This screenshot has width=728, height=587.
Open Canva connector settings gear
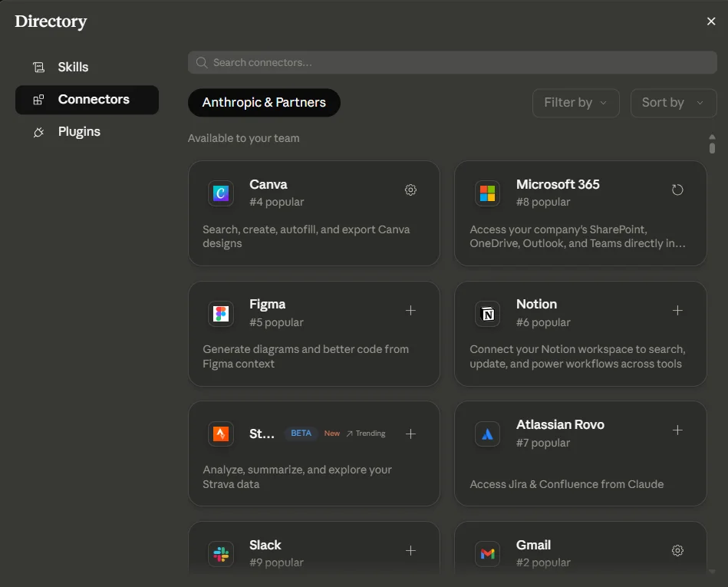click(410, 190)
